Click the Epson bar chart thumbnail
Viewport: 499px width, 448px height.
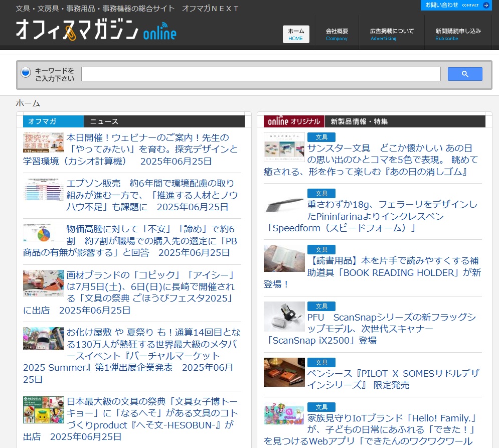tap(44, 189)
